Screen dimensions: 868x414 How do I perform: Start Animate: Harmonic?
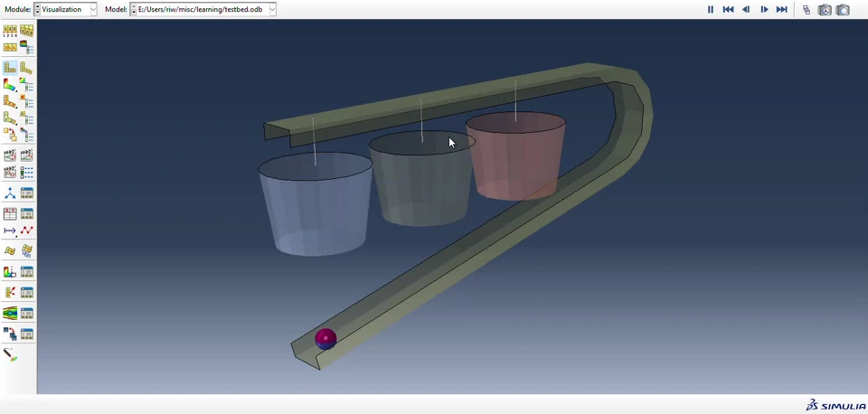click(10, 172)
